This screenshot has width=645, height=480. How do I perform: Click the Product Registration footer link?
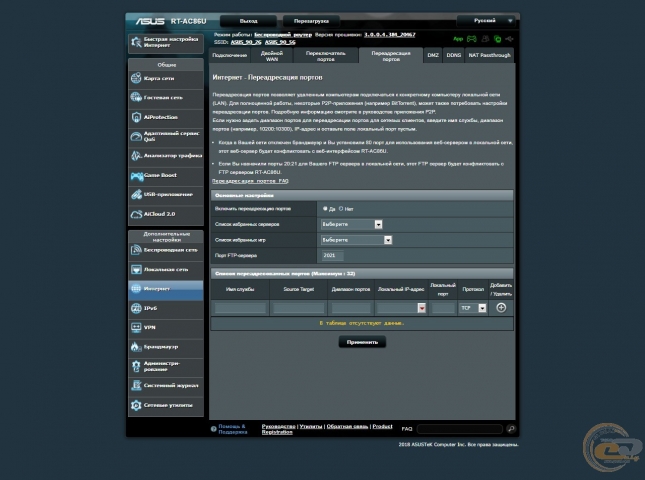pyautogui.click(x=327, y=429)
